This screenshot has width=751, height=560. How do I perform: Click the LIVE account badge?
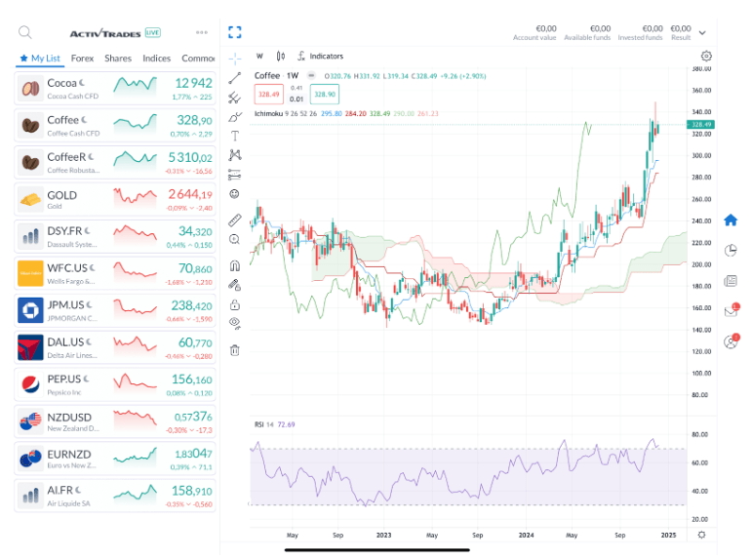pos(153,32)
